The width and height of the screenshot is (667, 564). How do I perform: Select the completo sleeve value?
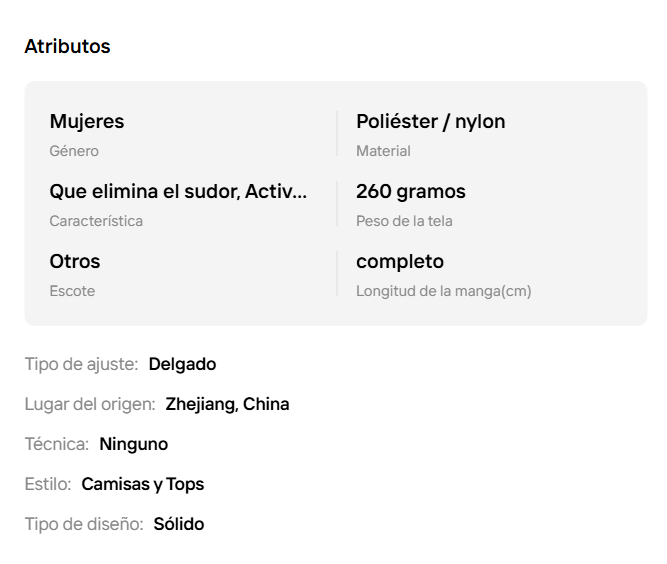(x=400, y=262)
